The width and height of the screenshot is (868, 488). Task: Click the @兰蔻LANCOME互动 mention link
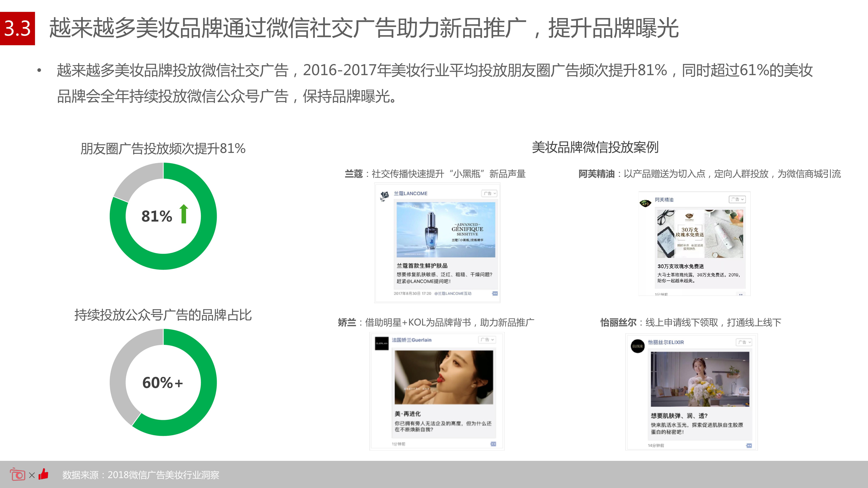[452, 293]
